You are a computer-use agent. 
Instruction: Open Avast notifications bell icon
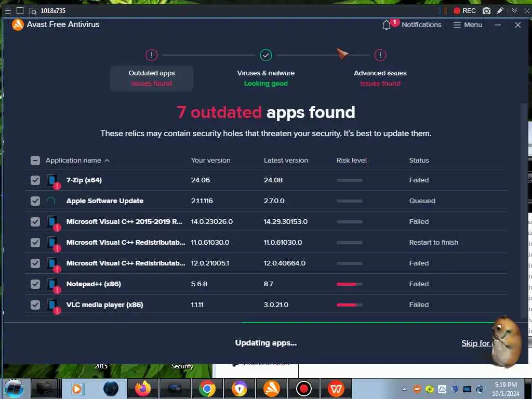[386, 25]
